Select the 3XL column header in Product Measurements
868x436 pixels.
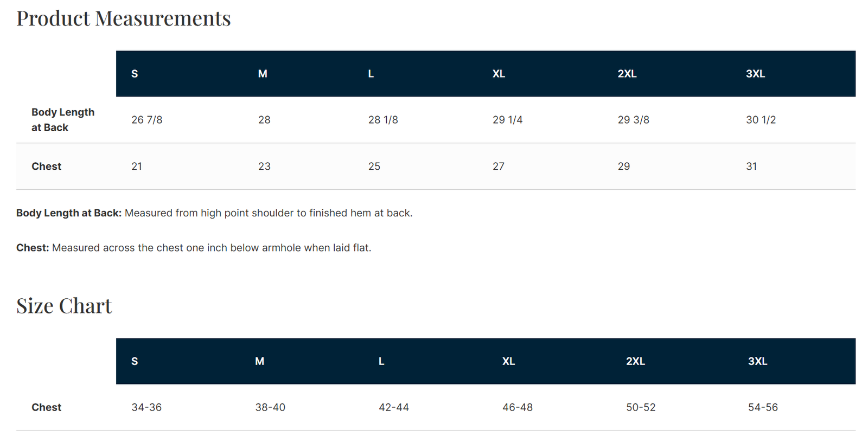(x=755, y=74)
